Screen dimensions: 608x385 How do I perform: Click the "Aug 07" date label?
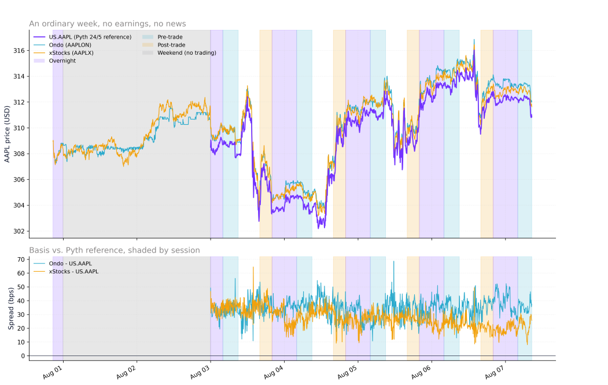(494, 372)
